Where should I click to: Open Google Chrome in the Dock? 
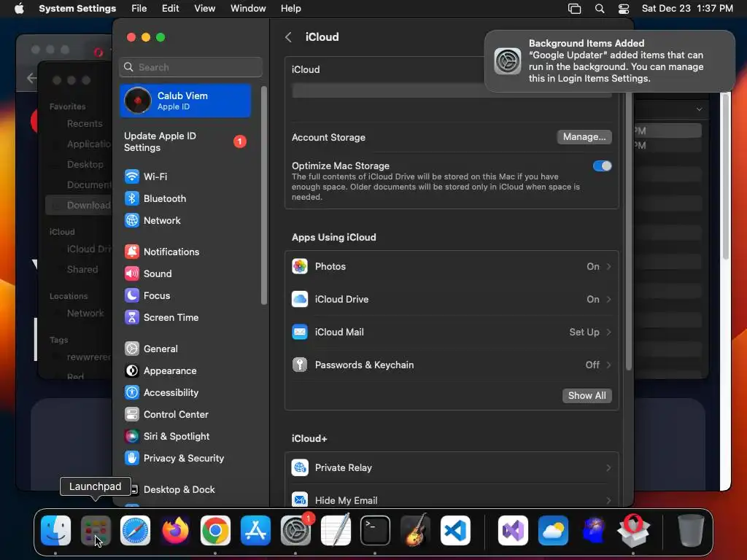[215, 530]
